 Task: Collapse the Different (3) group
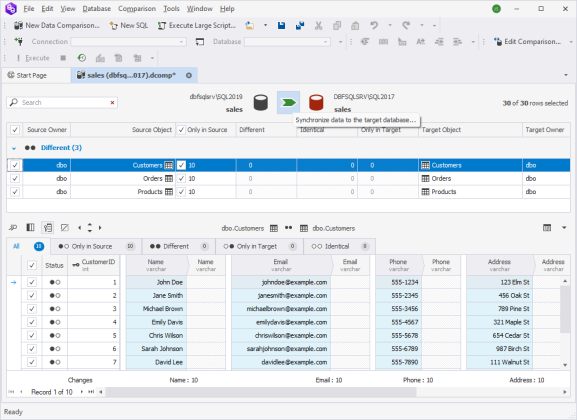14,148
